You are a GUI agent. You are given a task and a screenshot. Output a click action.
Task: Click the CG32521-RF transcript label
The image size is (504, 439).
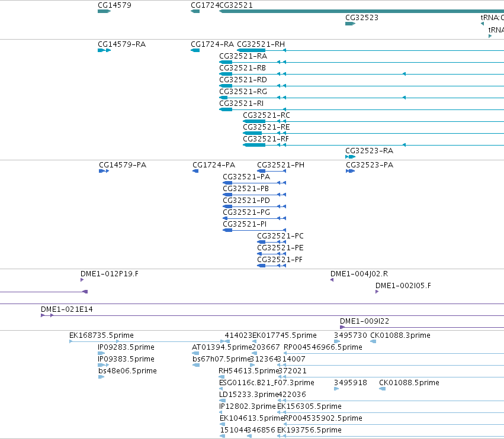266,139
